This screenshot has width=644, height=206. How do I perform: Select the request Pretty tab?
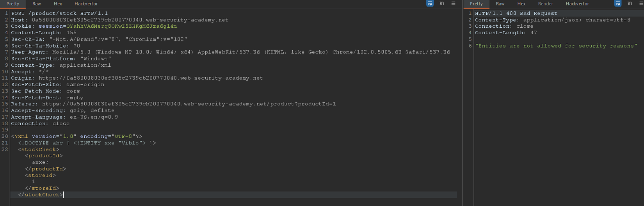tap(13, 4)
